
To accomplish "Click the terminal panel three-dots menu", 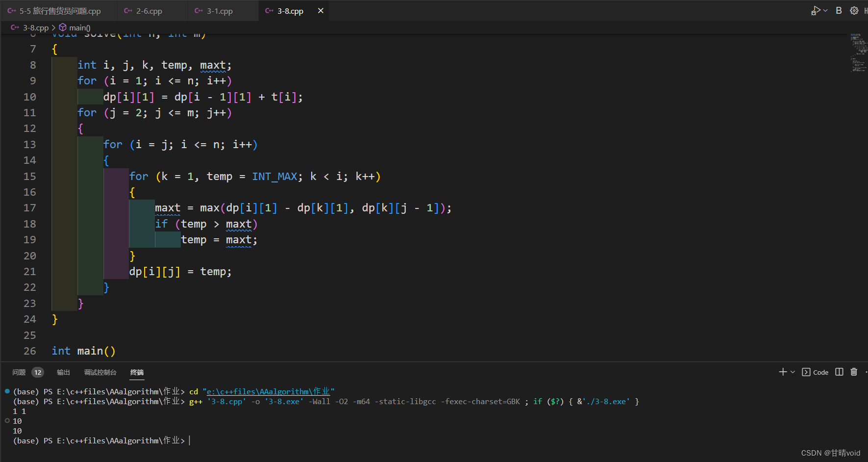I will [866, 372].
